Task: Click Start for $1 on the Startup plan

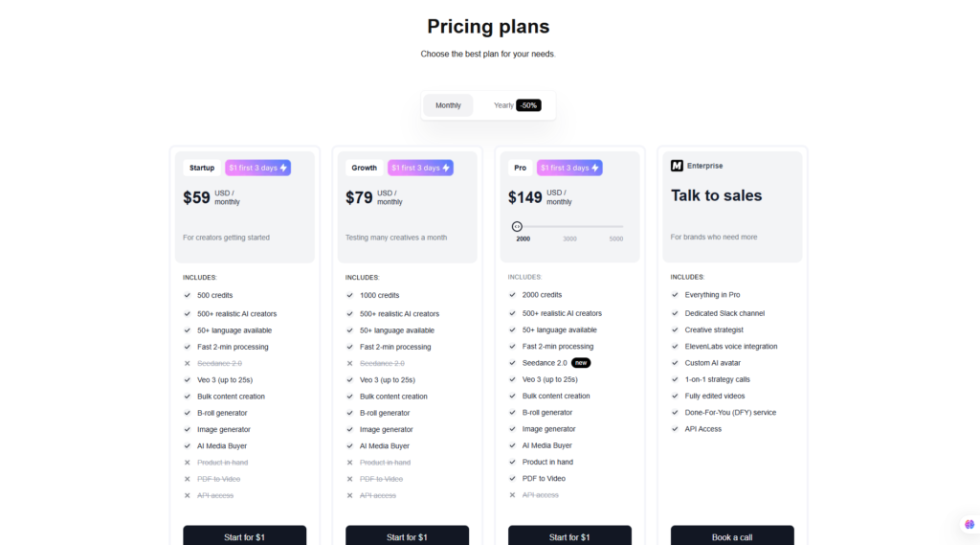Action: pos(244,536)
